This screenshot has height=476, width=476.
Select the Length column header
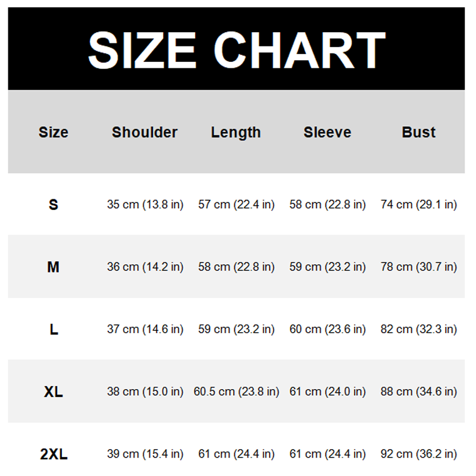(x=236, y=132)
